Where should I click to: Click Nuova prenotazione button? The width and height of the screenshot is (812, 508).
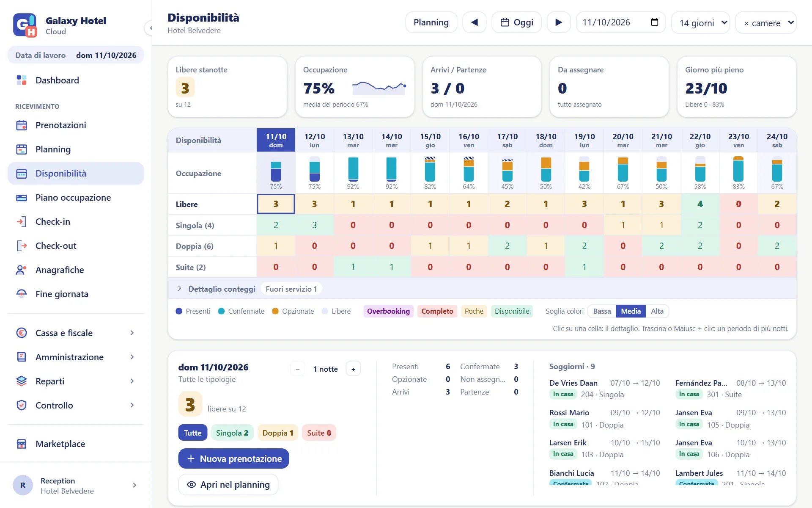234,458
